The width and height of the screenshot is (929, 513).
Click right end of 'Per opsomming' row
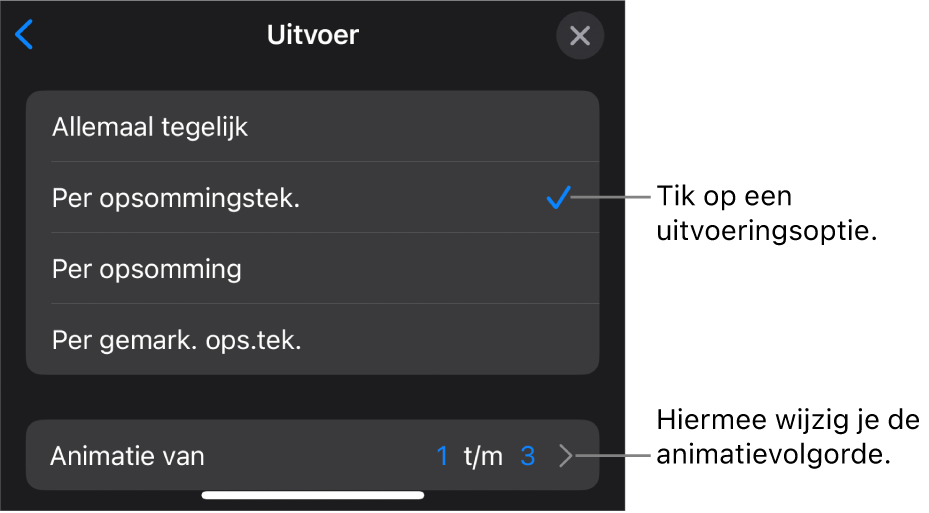click(560, 269)
